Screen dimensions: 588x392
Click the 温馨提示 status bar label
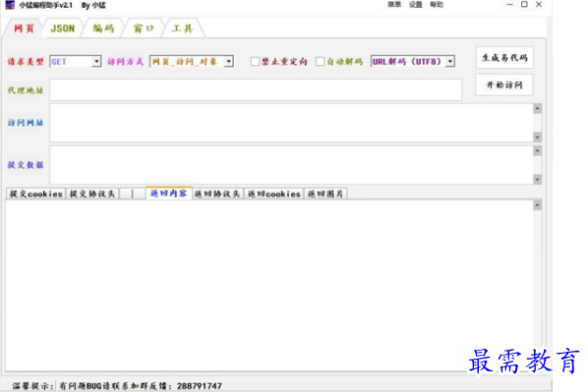(33, 386)
